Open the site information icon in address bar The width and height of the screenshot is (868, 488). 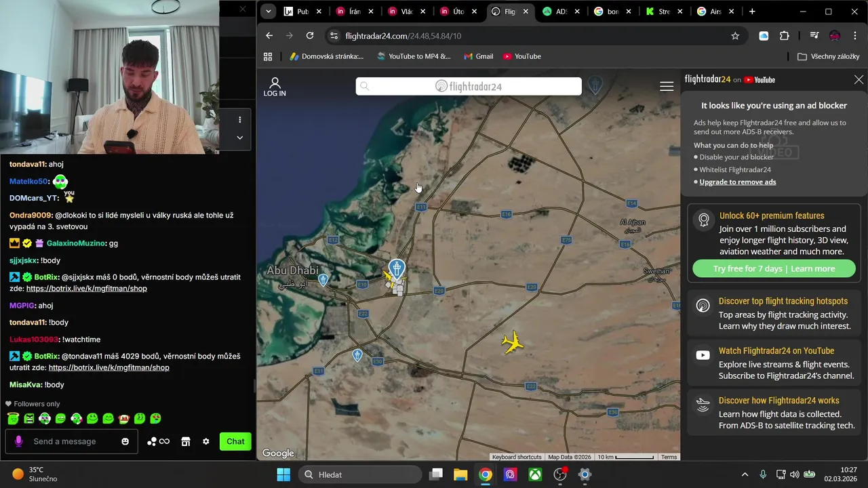tap(334, 36)
